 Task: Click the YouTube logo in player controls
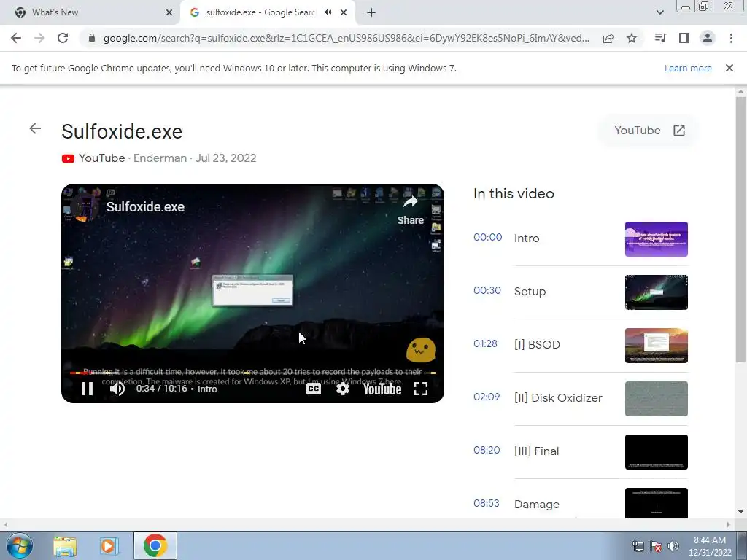[382, 389]
